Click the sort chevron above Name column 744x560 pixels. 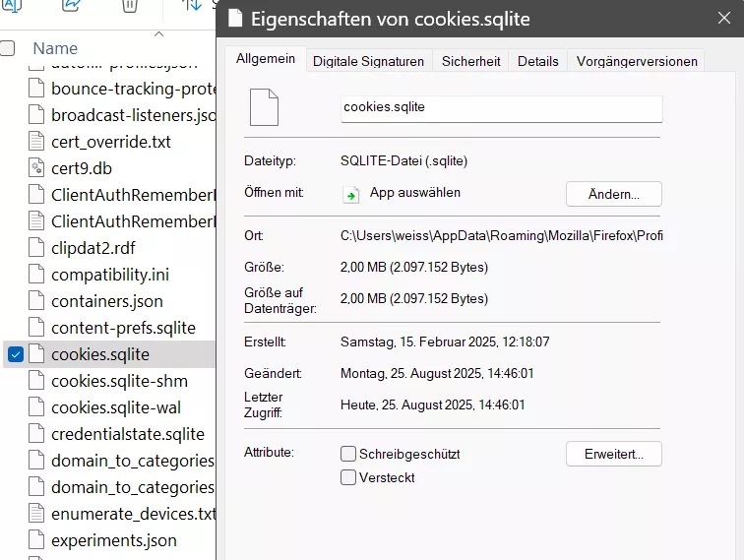[159, 33]
